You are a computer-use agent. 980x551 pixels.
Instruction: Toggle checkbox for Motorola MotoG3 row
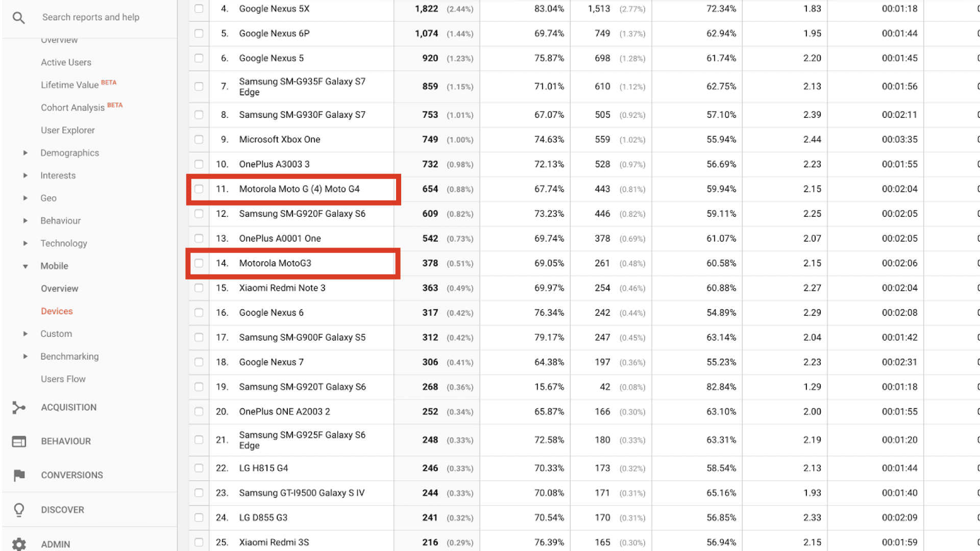(199, 262)
